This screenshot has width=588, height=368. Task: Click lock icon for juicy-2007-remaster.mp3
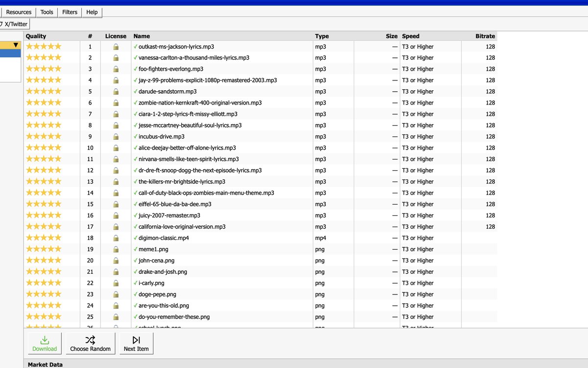click(116, 216)
